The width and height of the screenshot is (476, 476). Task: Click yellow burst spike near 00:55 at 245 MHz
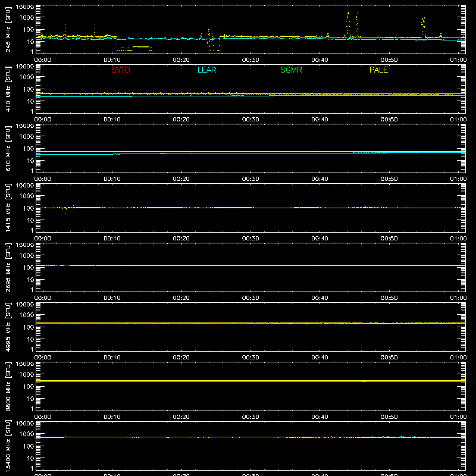pos(424,27)
